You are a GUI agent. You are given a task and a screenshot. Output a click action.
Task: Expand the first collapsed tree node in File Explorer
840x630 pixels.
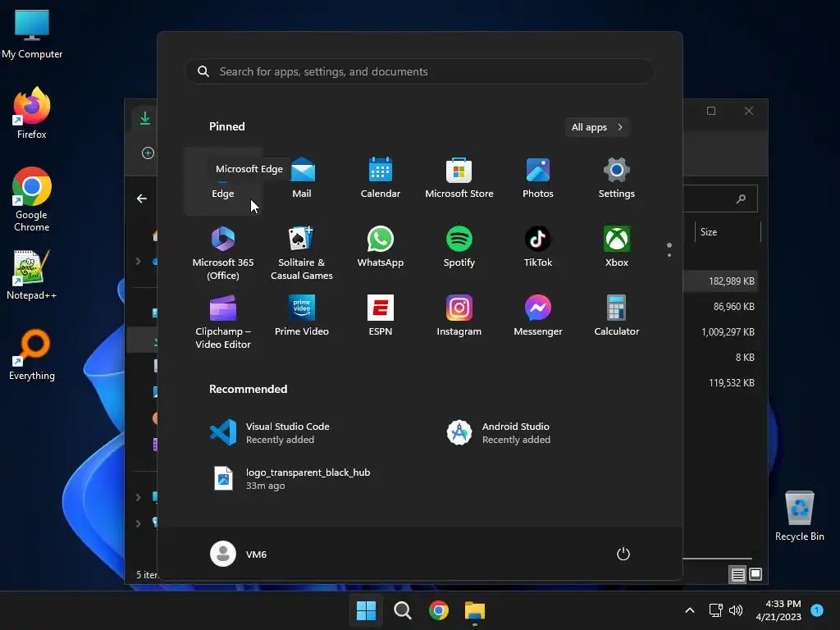click(x=138, y=261)
